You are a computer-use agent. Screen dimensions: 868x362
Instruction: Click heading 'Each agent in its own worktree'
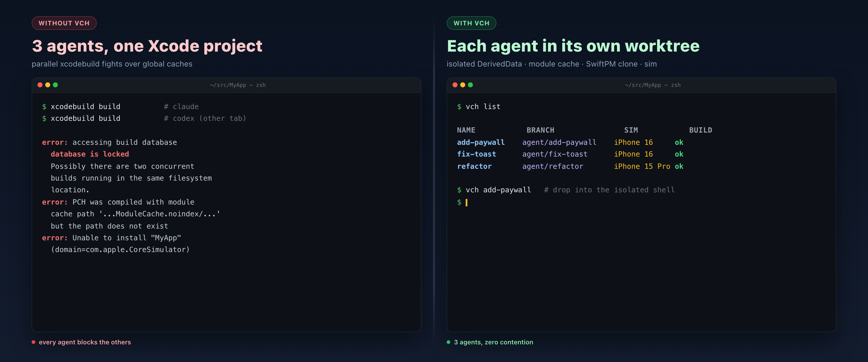coord(573,46)
